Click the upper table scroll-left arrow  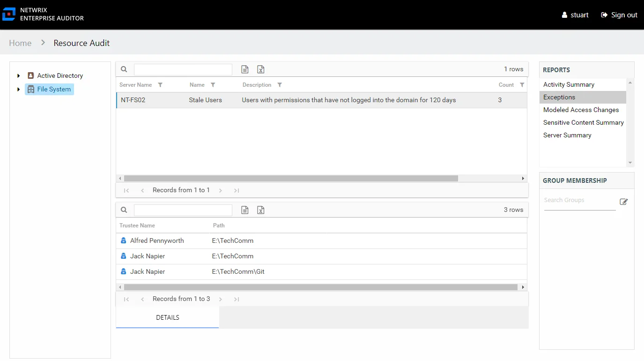(x=120, y=178)
